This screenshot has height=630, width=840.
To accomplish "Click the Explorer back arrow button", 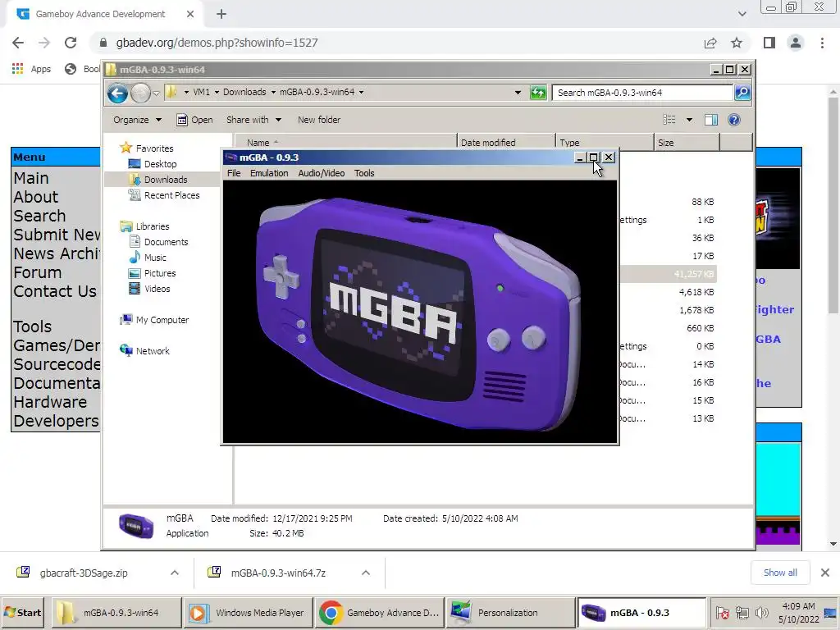I will click(117, 94).
